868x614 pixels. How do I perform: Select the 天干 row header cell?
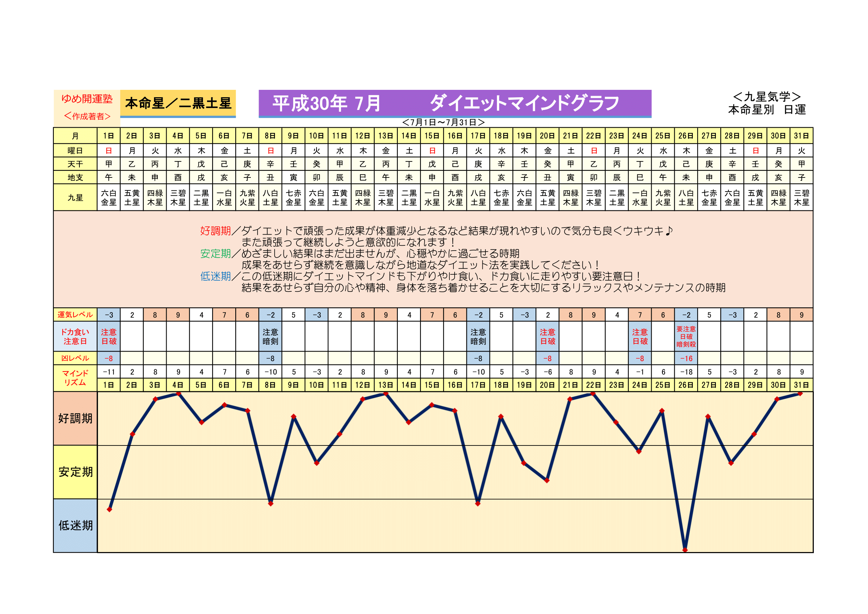click(75, 164)
